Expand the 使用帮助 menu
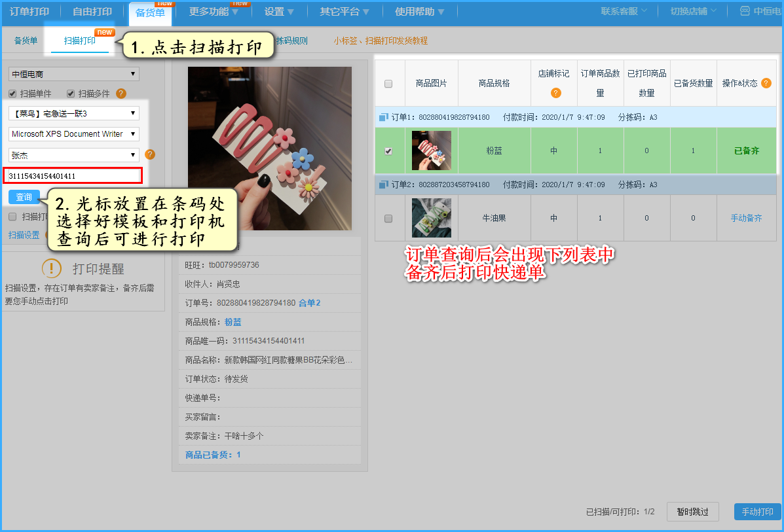Screen dimensions: 784x532 tap(419, 12)
